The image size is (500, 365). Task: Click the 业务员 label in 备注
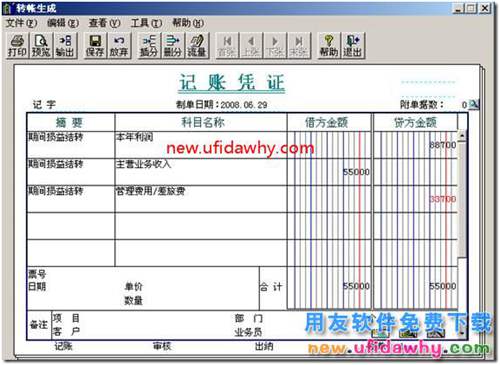[x=248, y=332]
